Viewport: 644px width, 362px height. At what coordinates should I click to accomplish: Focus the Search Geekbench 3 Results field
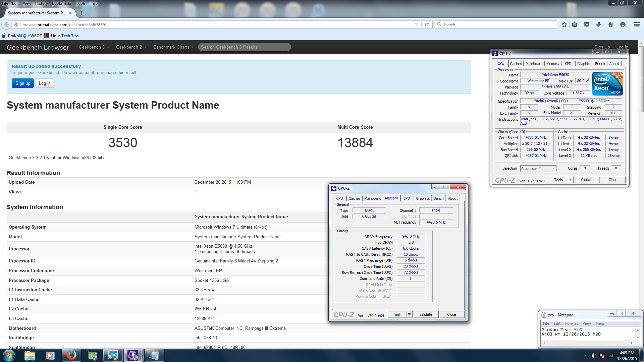coord(244,47)
